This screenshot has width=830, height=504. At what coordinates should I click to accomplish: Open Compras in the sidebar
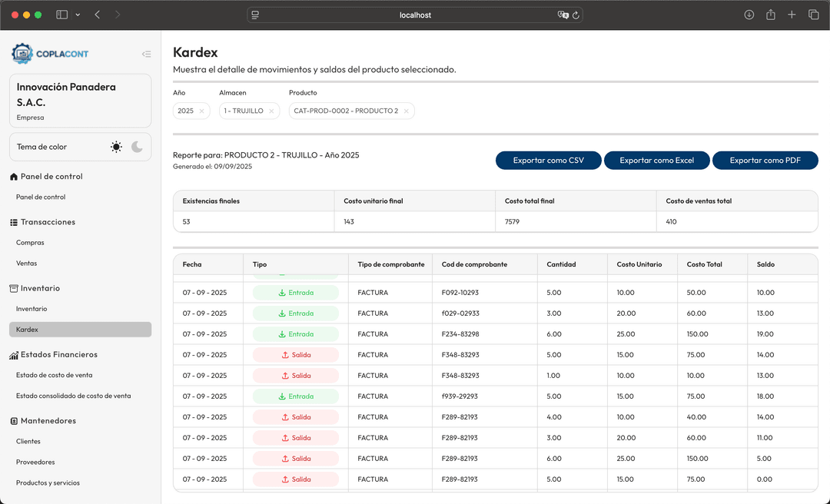click(30, 243)
